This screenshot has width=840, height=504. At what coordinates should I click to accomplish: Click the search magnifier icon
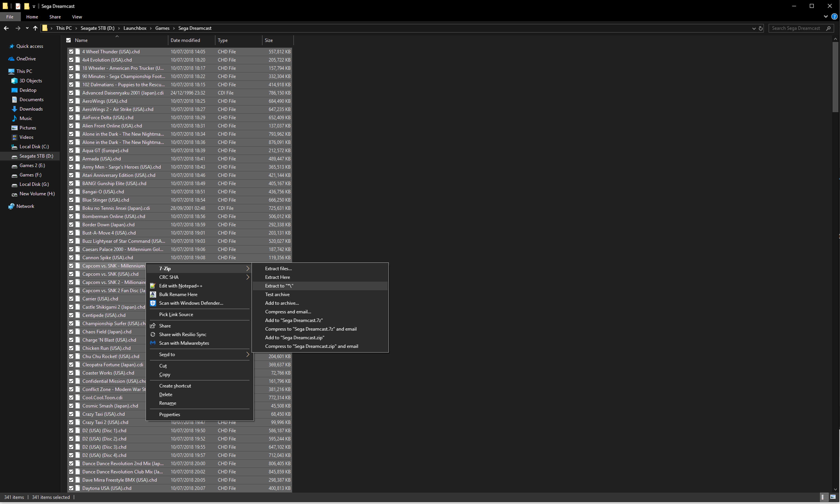[x=828, y=28]
